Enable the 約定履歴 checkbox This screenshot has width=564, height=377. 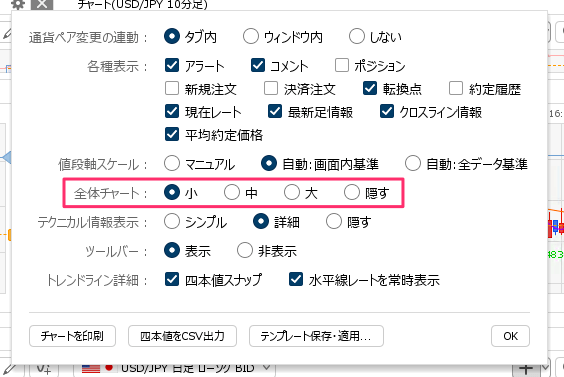pyautogui.click(x=456, y=88)
